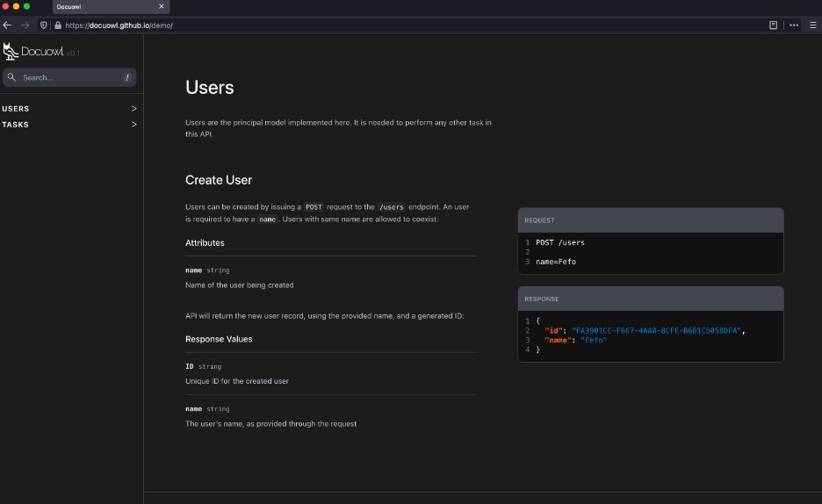
Task: Click the "Fefo" name value in response
Action: [x=594, y=340]
